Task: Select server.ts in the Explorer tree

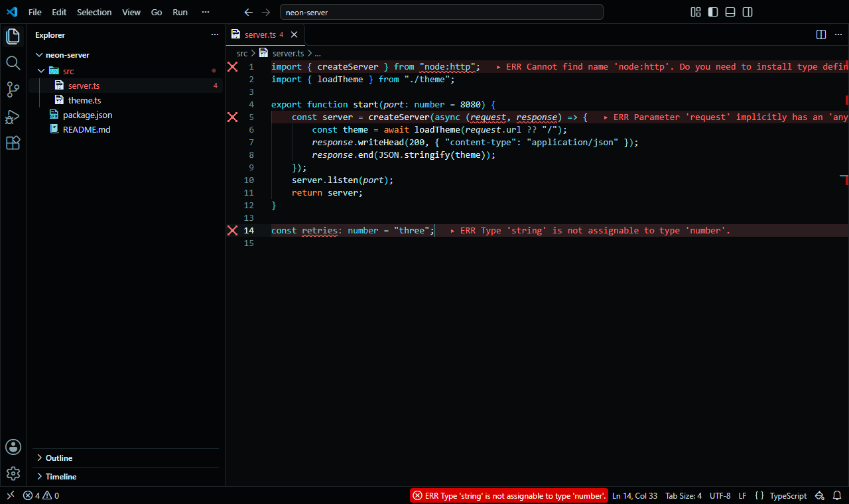Action: pyautogui.click(x=125, y=86)
